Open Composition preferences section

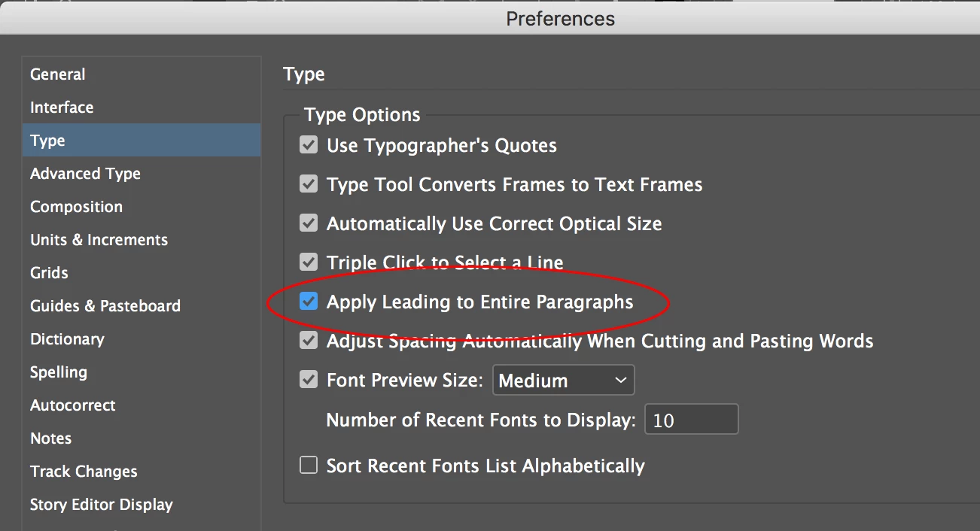pyautogui.click(x=76, y=207)
